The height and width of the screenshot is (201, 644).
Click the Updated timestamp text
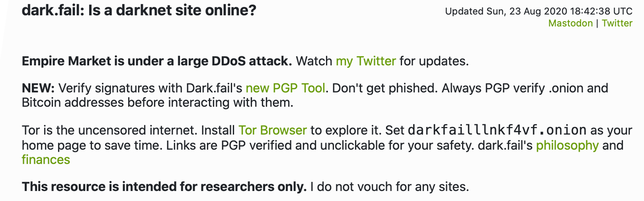tap(538, 11)
